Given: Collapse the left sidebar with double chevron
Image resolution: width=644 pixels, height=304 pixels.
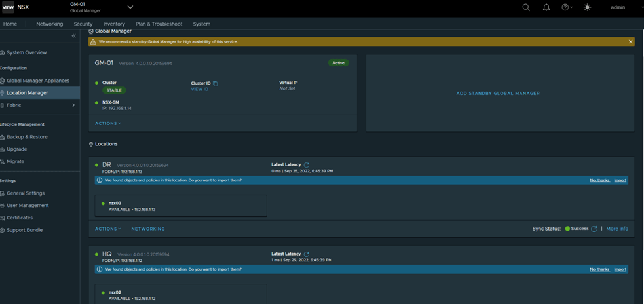Looking at the screenshot, I should [73, 36].
